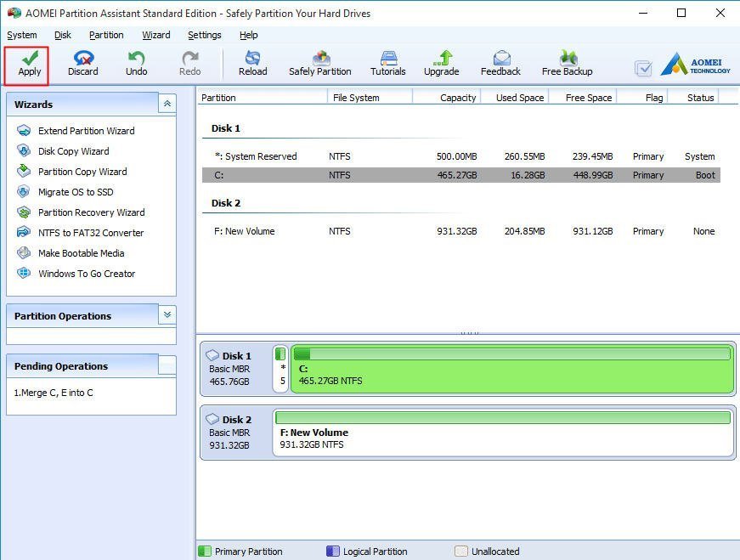Select small System Reserved block in Disk 1 map
740x560 pixels.
280,369
